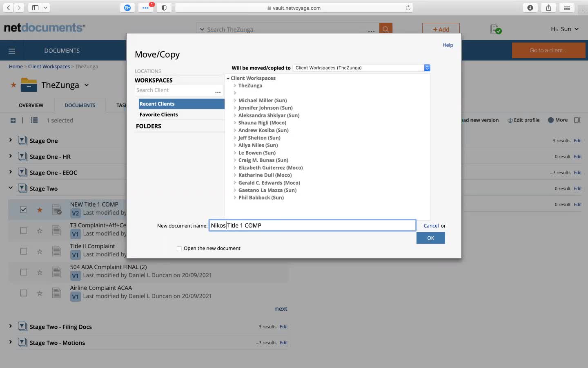Go back with Safari's back arrow

[x=8, y=8]
